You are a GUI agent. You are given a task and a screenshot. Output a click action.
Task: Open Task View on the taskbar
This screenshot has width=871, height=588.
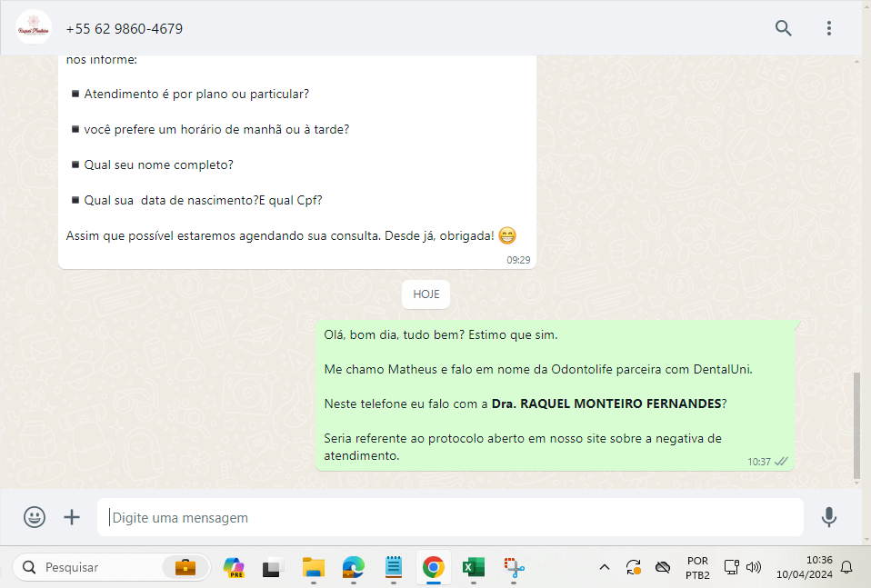(x=272, y=567)
